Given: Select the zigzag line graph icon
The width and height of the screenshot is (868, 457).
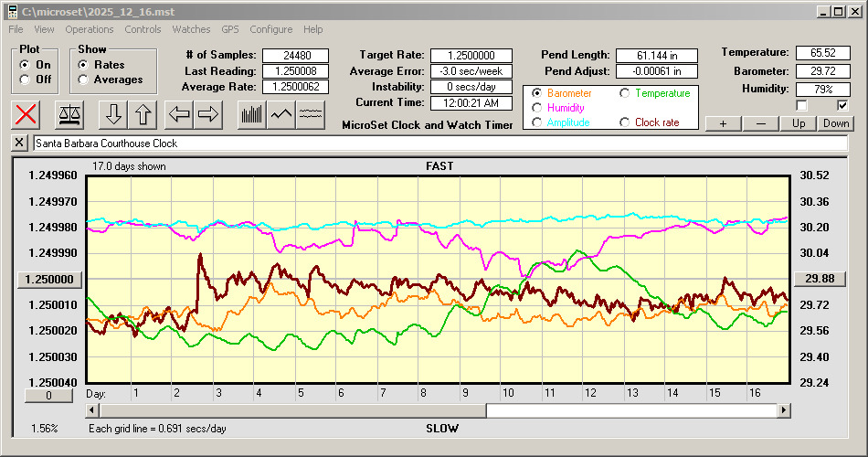Looking at the screenshot, I should [281, 114].
